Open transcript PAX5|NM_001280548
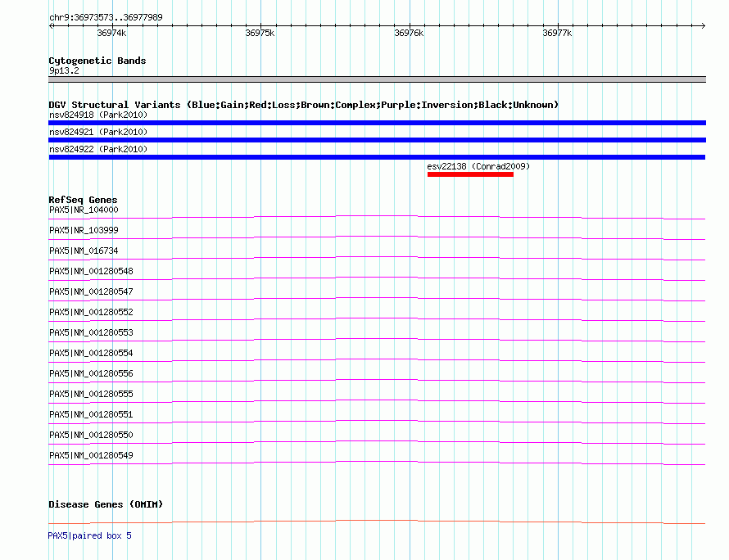Screen dimensions: 729x560 tap(91, 271)
